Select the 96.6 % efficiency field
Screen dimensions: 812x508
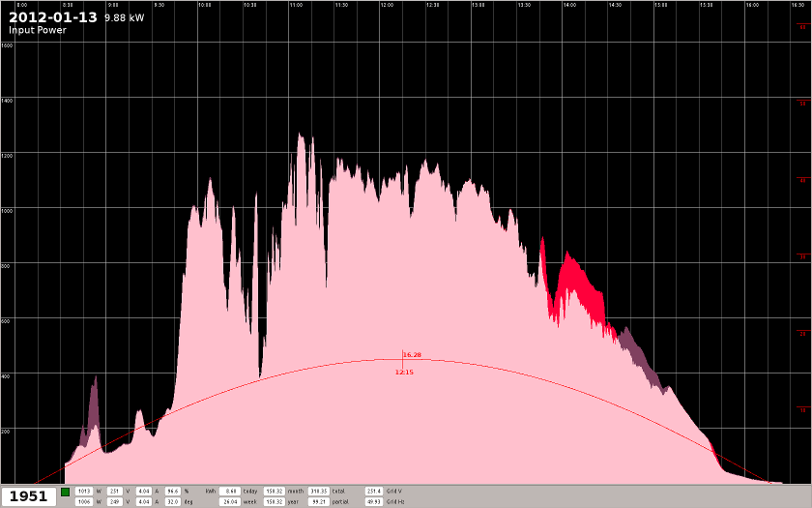(x=173, y=492)
